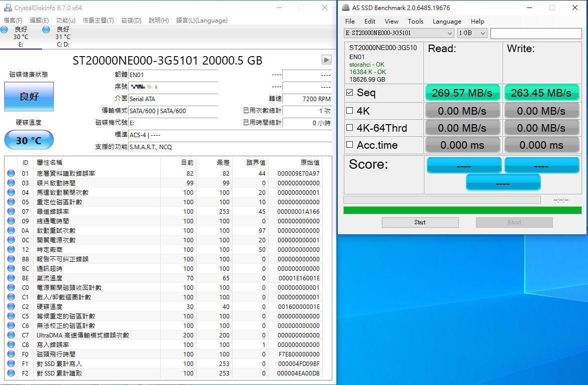The height and width of the screenshot is (385, 588).
Task: Click status orb for attribute 01 row
Action: pyautogui.click(x=11, y=173)
